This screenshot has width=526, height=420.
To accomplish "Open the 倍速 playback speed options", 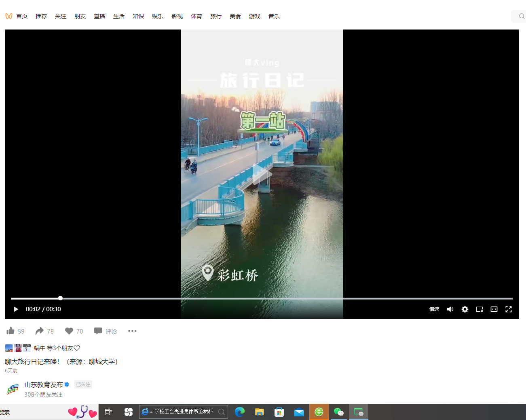I will 434,309.
